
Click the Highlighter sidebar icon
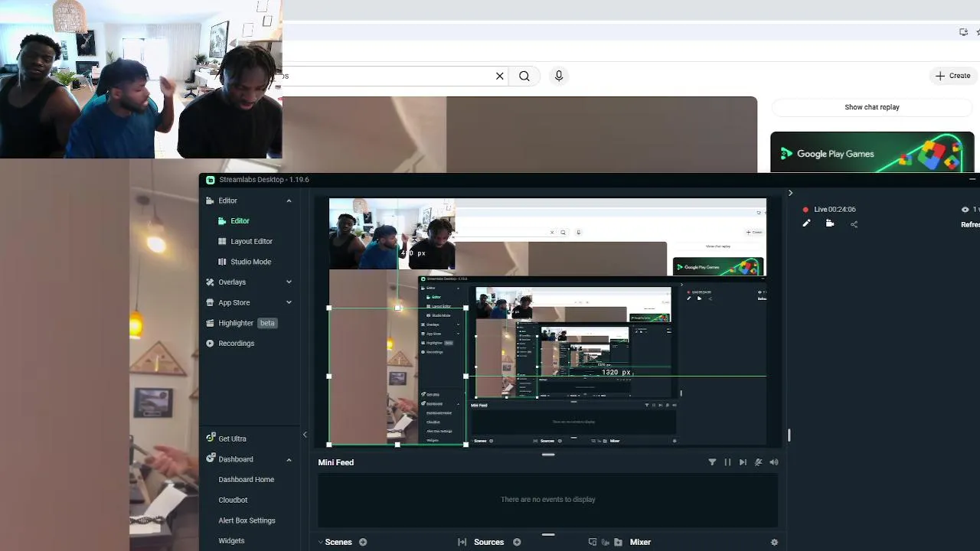pyautogui.click(x=210, y=323)
